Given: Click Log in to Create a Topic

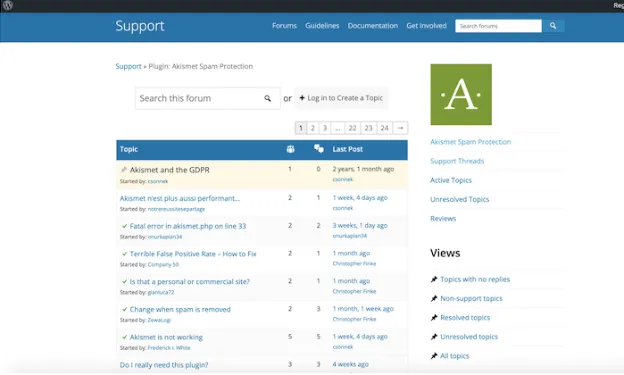Looking at the screenshot, I should click(x=341, y=98).
